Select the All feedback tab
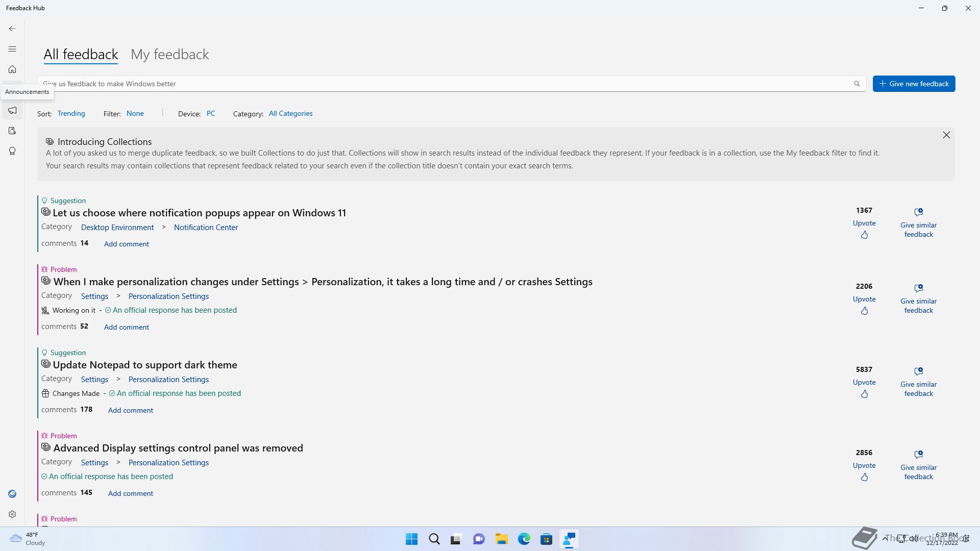This screenshot has width=980, height=551. pos(81,54)
